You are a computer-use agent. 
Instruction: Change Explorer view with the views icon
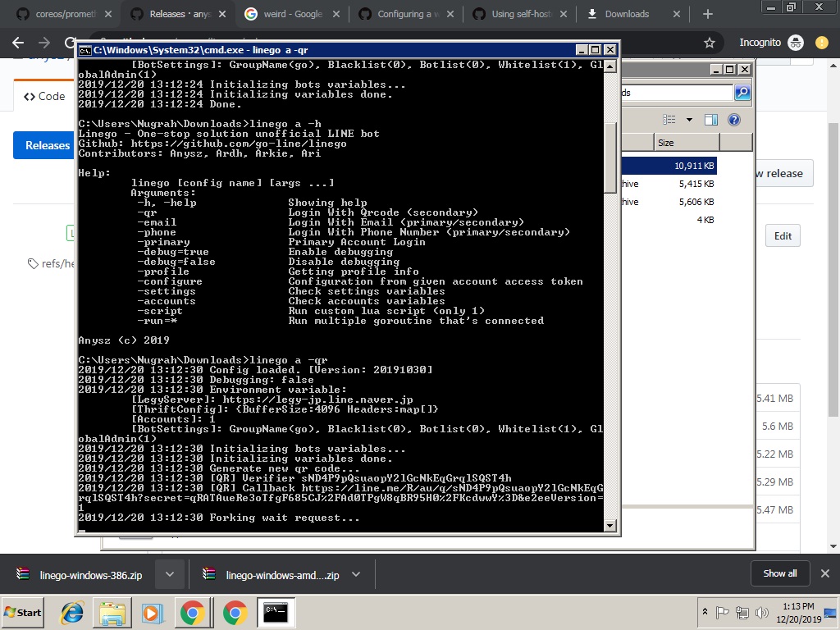point(669,120)
